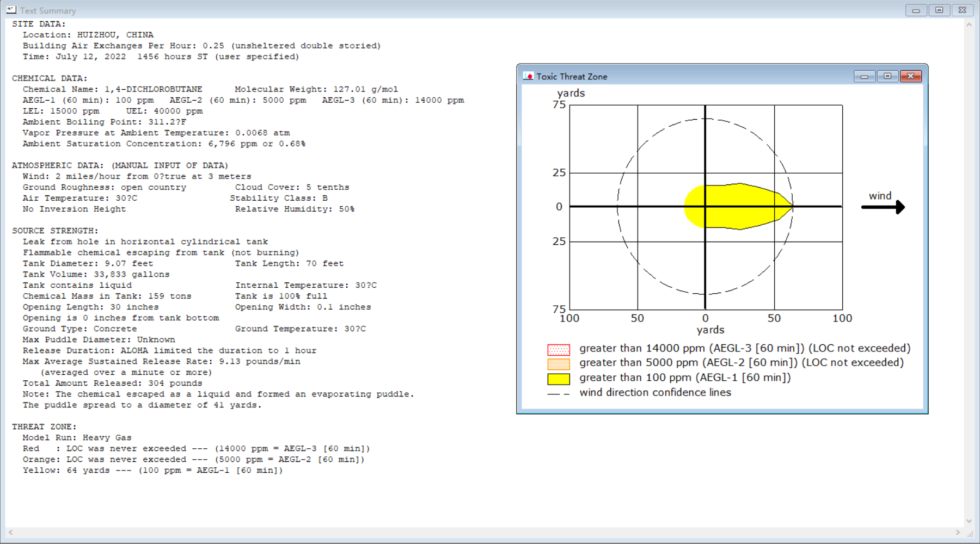Screen dimensions: 980x544
Task: Click the black wind direction arrow
Action: tap(883, 207)
